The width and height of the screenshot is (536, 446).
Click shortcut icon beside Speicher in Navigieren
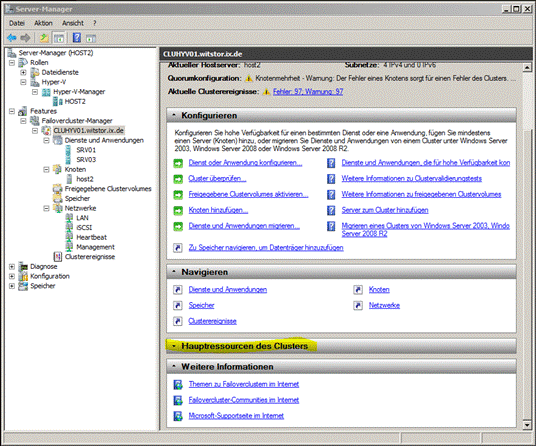tap(178, 306)
